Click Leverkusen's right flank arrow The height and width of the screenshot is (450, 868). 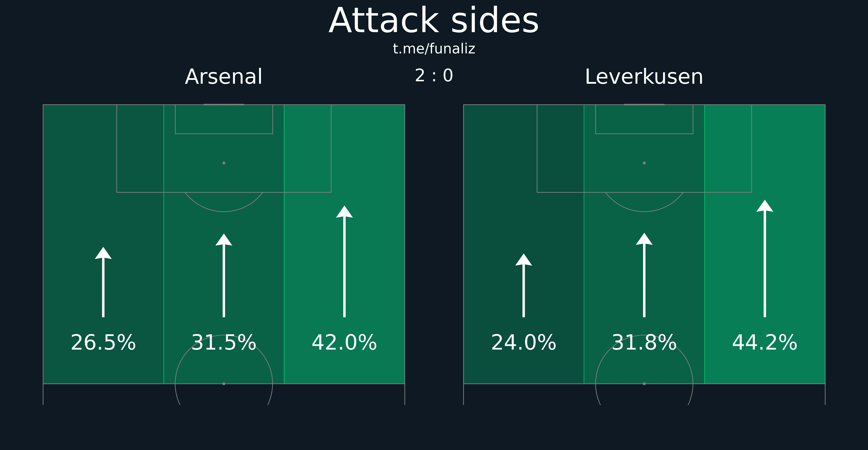pyautogui.click(x=765, y=258)
